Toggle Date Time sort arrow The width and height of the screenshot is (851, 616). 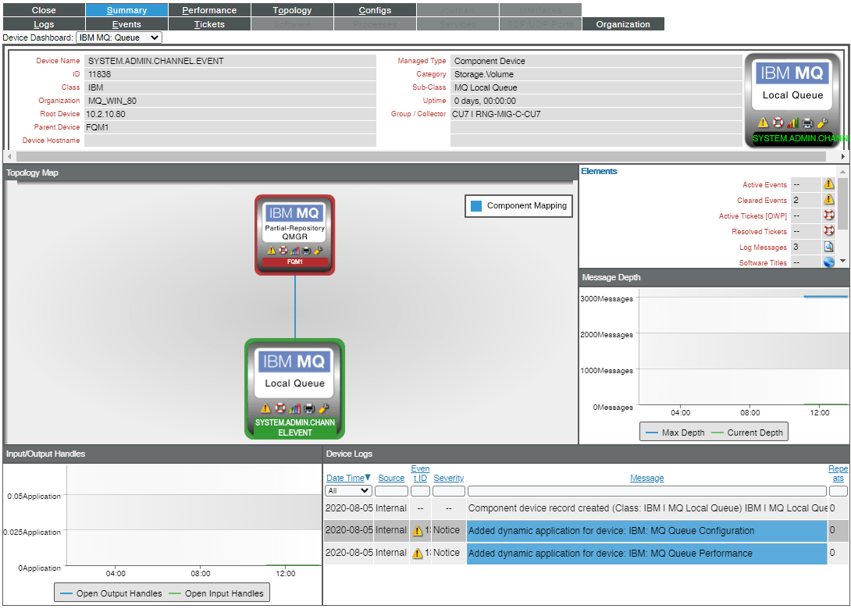368,478
